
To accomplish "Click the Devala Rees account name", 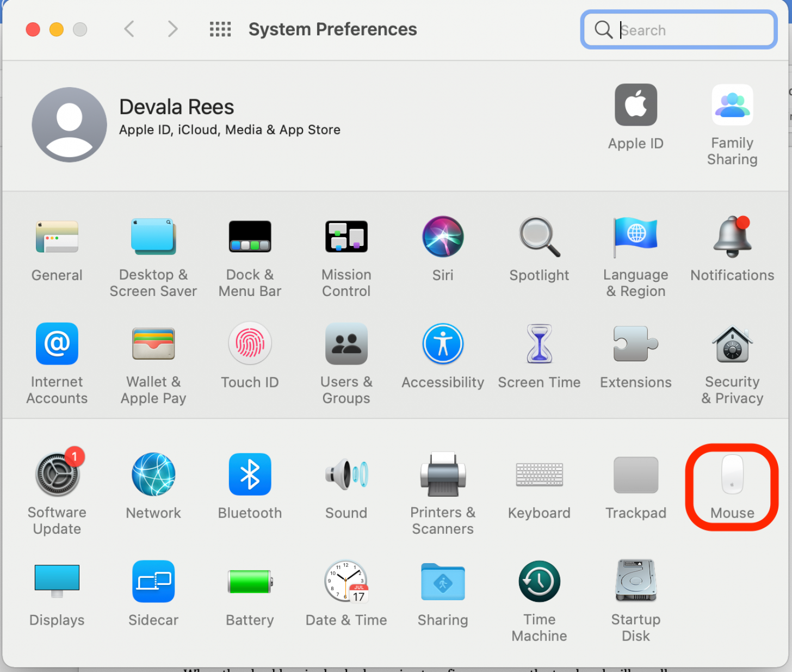I will [176, 107].
